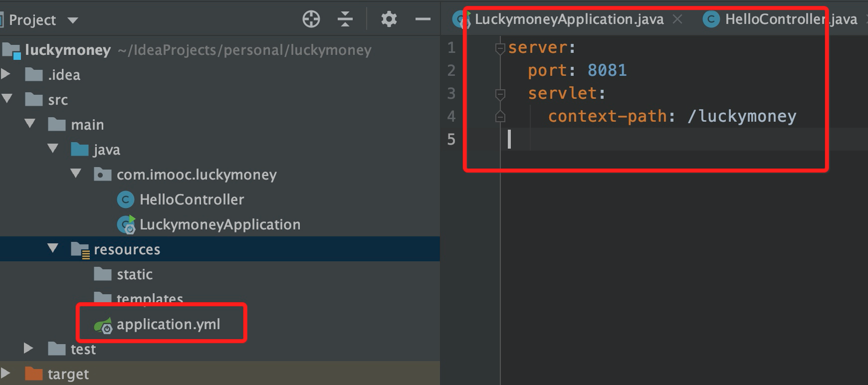
Task: Open application.yml file
Action: point(168,324)
